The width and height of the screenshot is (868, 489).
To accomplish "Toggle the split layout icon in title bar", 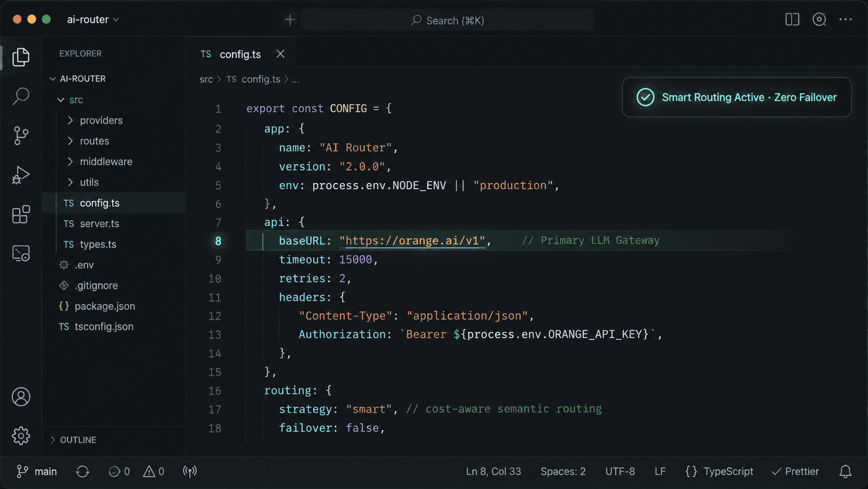I will (x=792, y=20).
